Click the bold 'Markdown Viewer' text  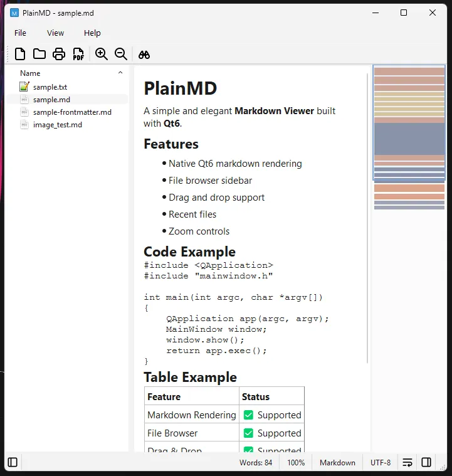tap(275, 111)
